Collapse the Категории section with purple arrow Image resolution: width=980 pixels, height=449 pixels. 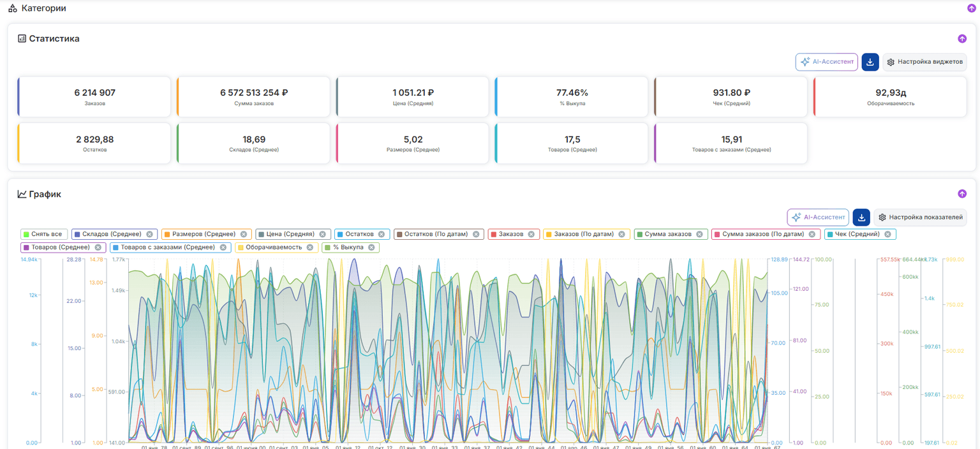(x=972, y=8)
